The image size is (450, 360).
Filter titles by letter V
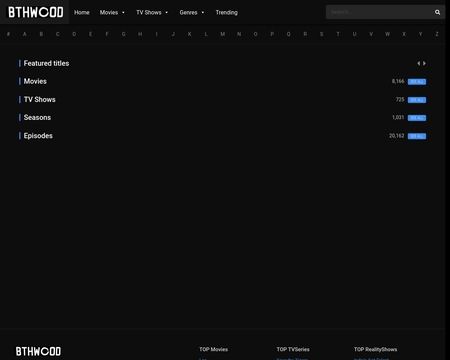point(371,34)
